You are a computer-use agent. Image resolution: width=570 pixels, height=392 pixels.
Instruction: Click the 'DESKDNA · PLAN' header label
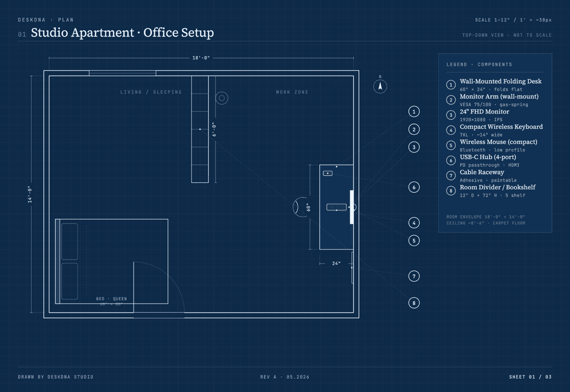click(x=46, y=20)
